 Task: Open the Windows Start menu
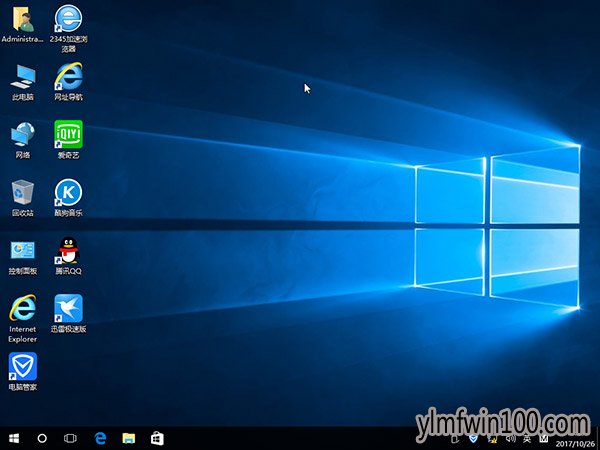[14, 438]
